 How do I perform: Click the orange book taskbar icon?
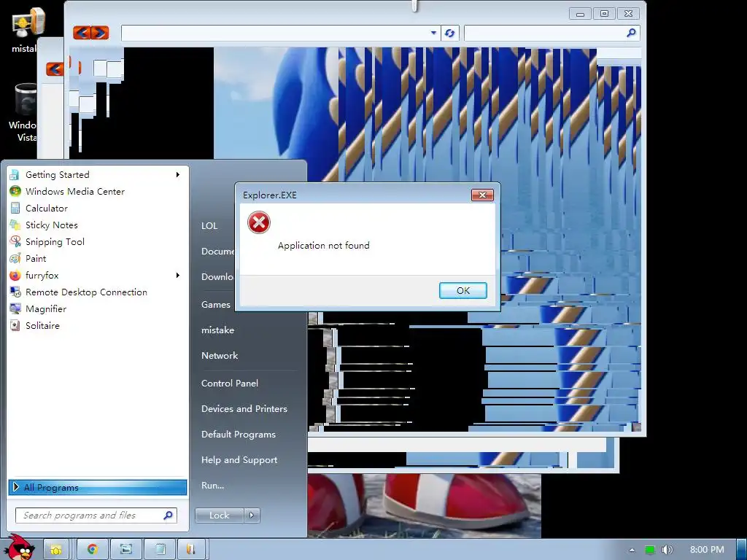[191, 550]
